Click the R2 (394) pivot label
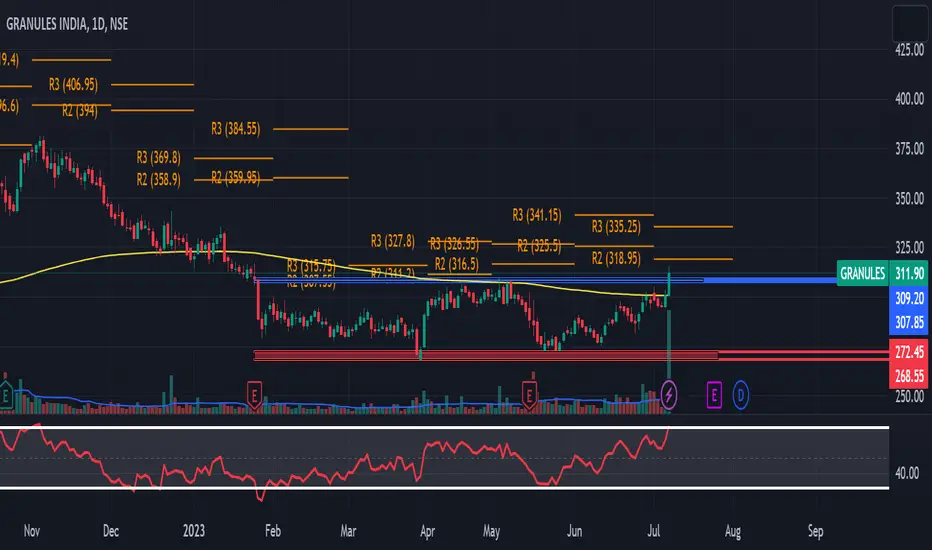Image resolution: width=932 pixels, height=550 pixels. [80, 111]
